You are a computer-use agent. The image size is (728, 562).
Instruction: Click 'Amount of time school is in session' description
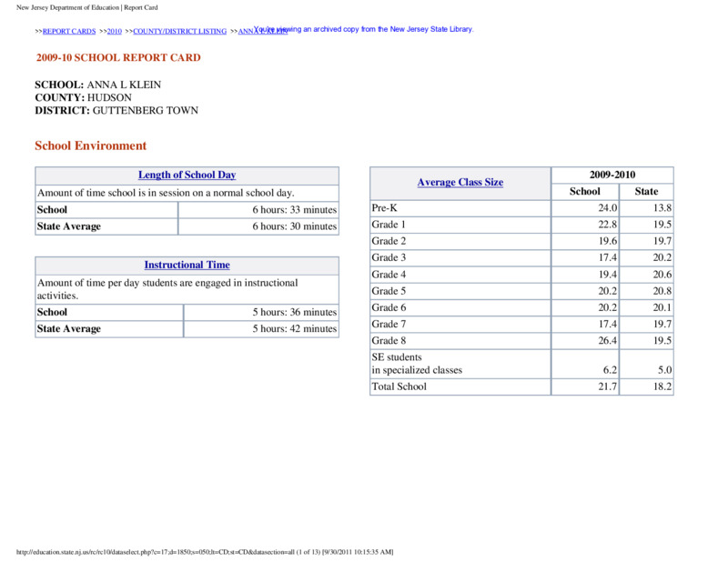click(x=166, y=193)
